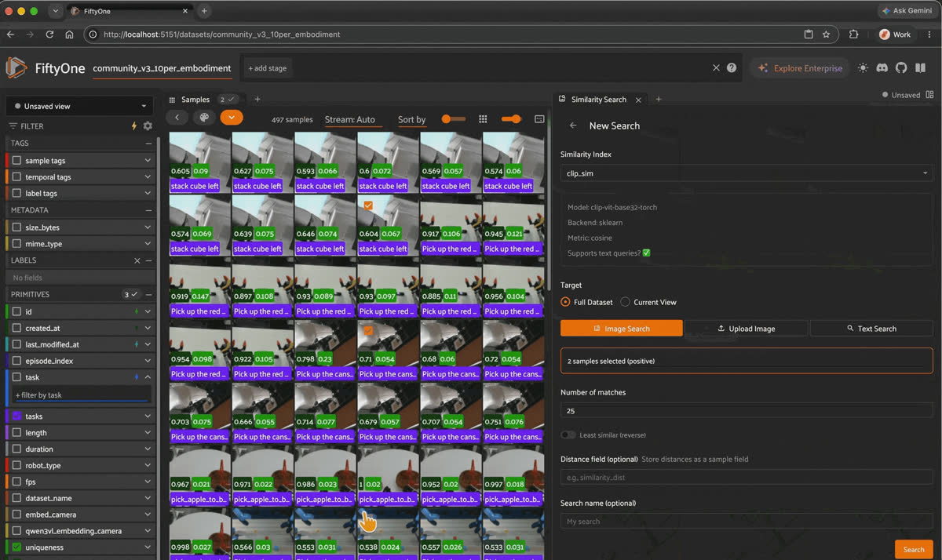
Task: Go to browser home page
Action: point(69,35)
